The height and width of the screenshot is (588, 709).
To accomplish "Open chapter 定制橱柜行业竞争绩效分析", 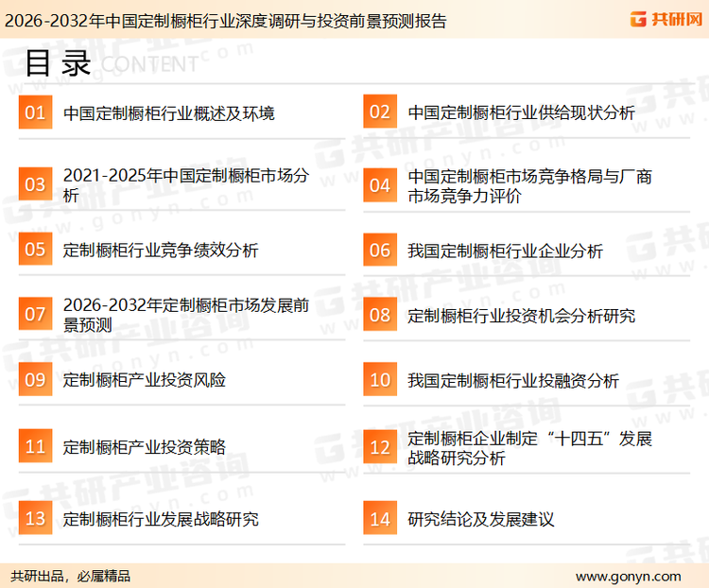I will pyautogui.click(x=161, y=250).
